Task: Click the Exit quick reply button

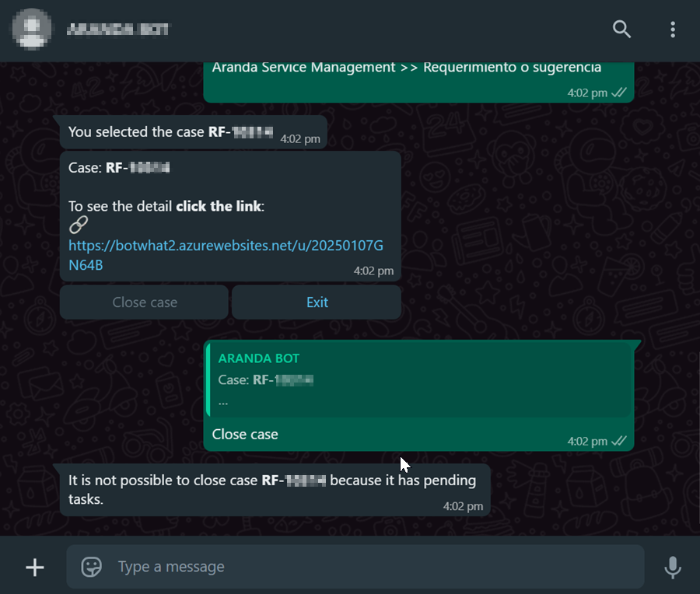Action: (317, 302)
